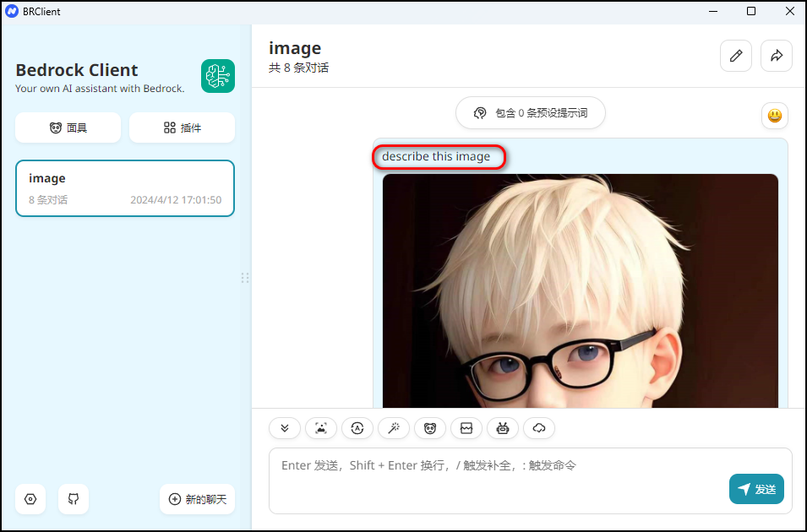Click the clear context break icon
This screenshot has width=807, height=532.
coord(466,428)
